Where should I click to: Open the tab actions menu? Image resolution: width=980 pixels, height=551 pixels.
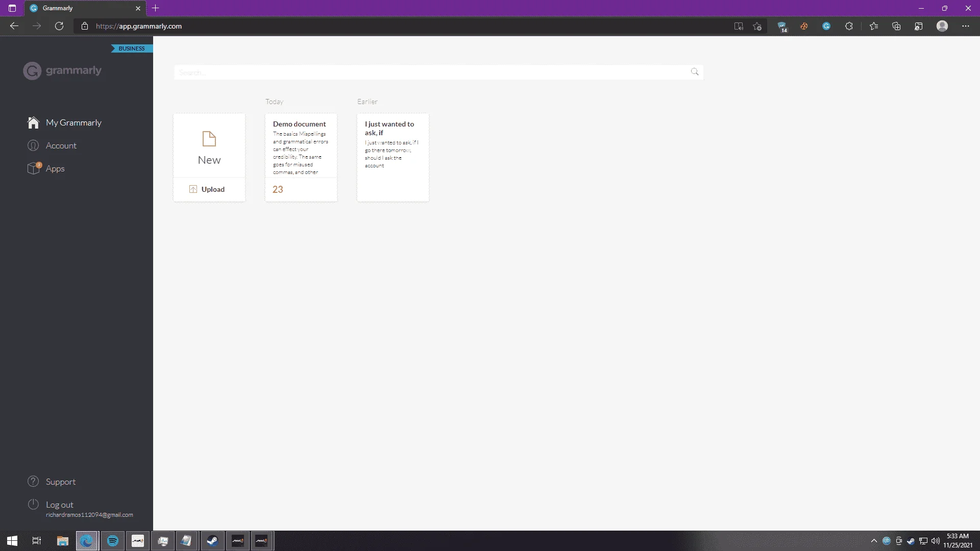[x=12, y=8]
